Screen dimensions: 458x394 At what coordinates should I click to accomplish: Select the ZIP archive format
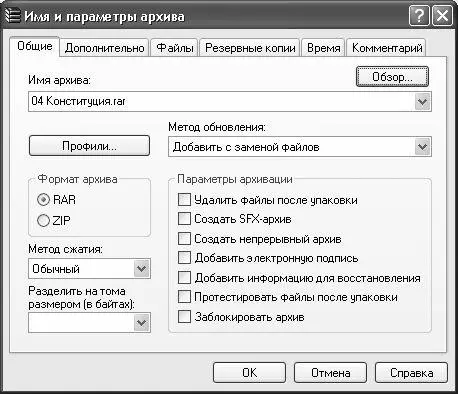(44, 220)
